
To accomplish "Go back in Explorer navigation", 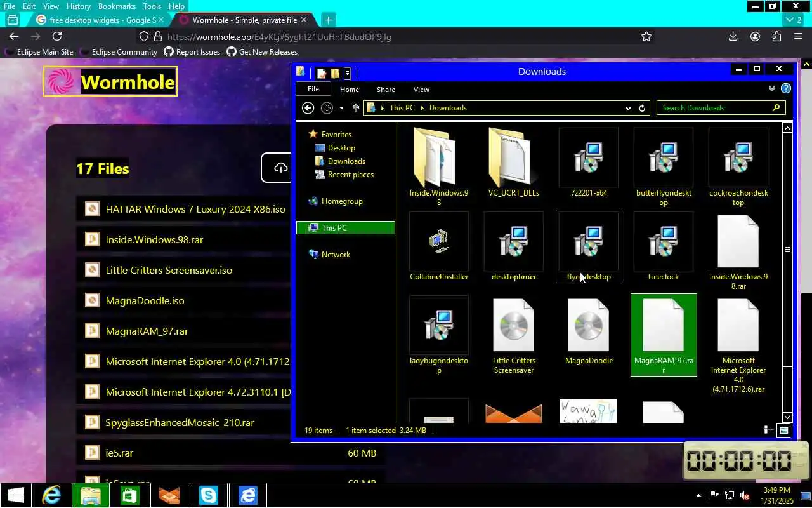I will coord(308,108).
